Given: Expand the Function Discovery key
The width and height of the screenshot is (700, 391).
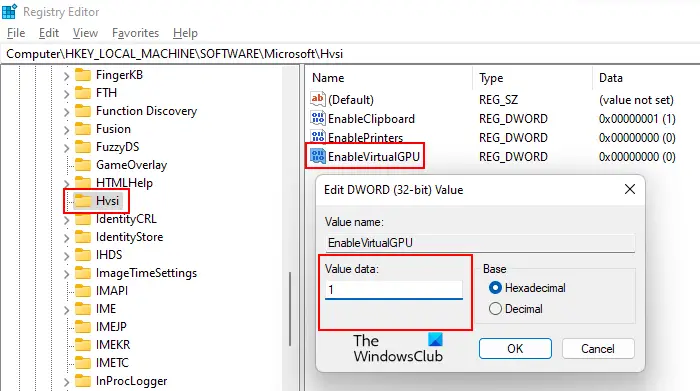Looking at the screenshot, I should pyautogui.click(x=67, y=112).
